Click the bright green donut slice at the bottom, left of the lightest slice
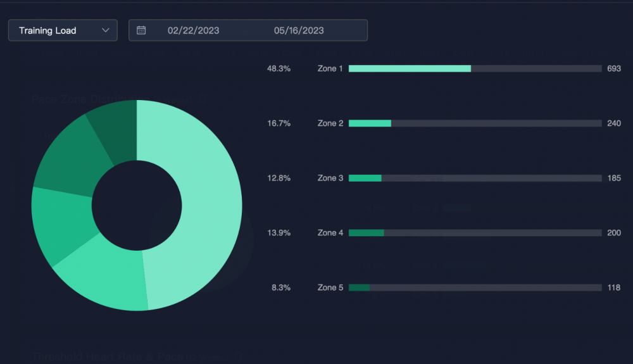This screenshot has width=633, height=364. pyautogui.click(x=106, y=274)
